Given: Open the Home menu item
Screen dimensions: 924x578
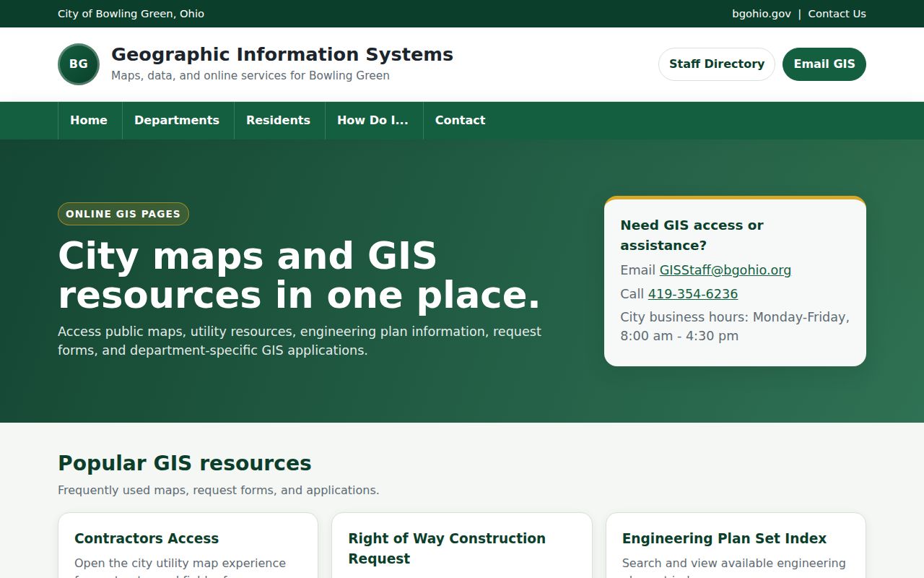Looking at the screenshot, I should (89, 121).
